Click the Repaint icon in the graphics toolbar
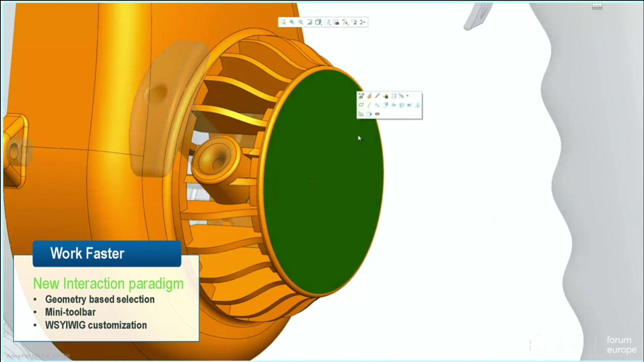The image size is (644, 362). pos(309,22)
